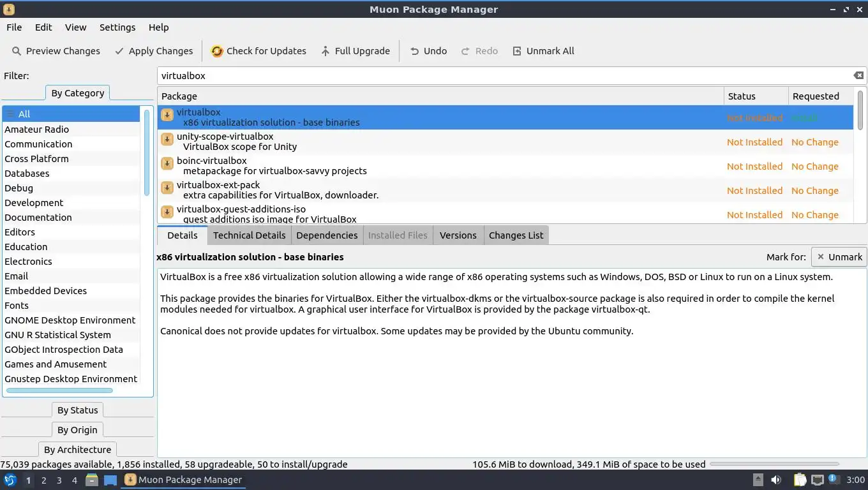Switch to the Technical Details tab

249,235
